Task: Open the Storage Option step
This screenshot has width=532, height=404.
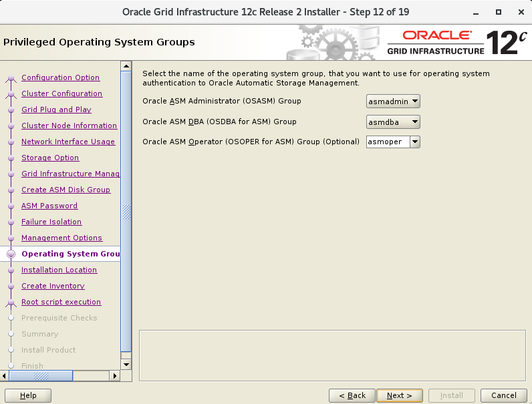Action: pos(50,158)
